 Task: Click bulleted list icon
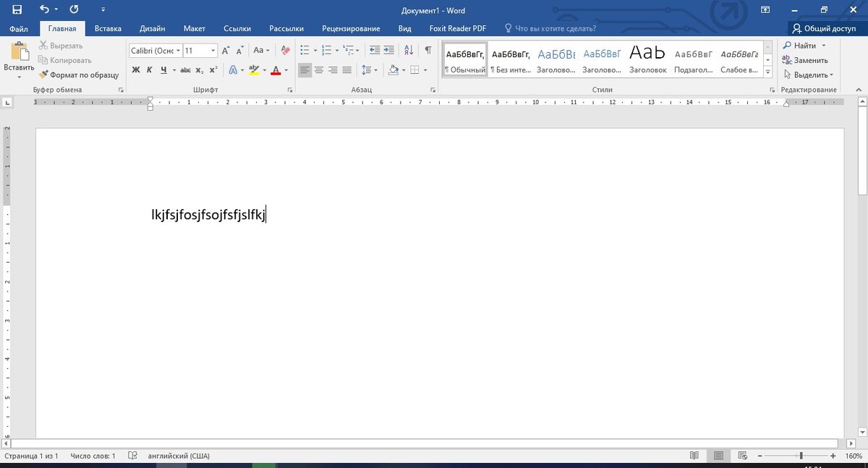click(x=305, y=51)
